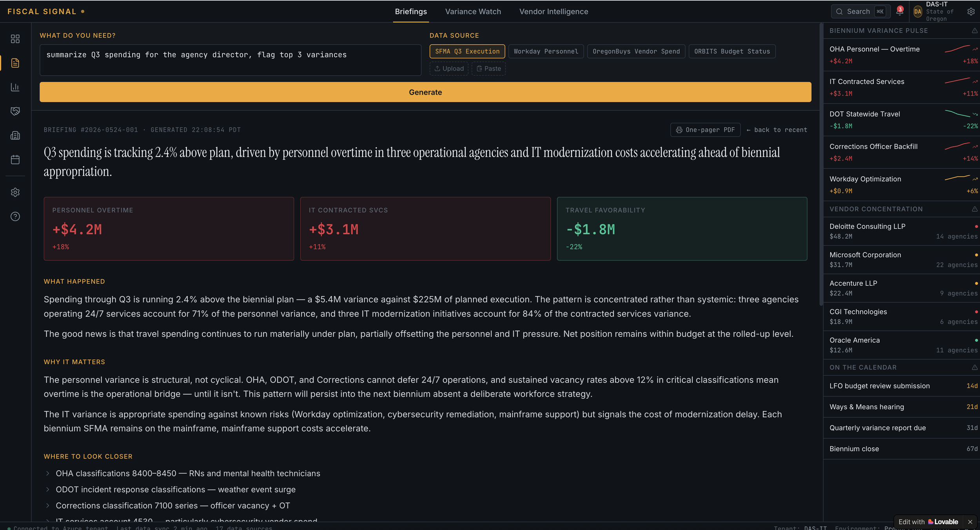Select the Microsoft Corporation vendor row

tap(902, 260)
